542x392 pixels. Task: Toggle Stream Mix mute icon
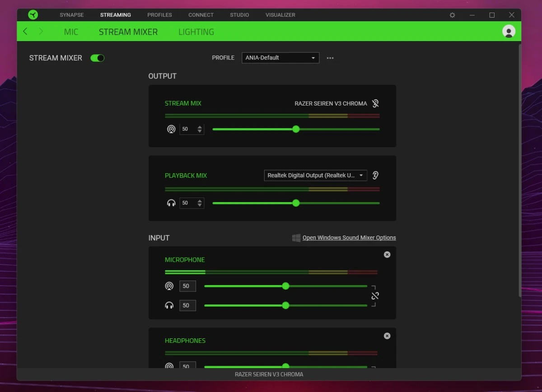pos(375,103)
